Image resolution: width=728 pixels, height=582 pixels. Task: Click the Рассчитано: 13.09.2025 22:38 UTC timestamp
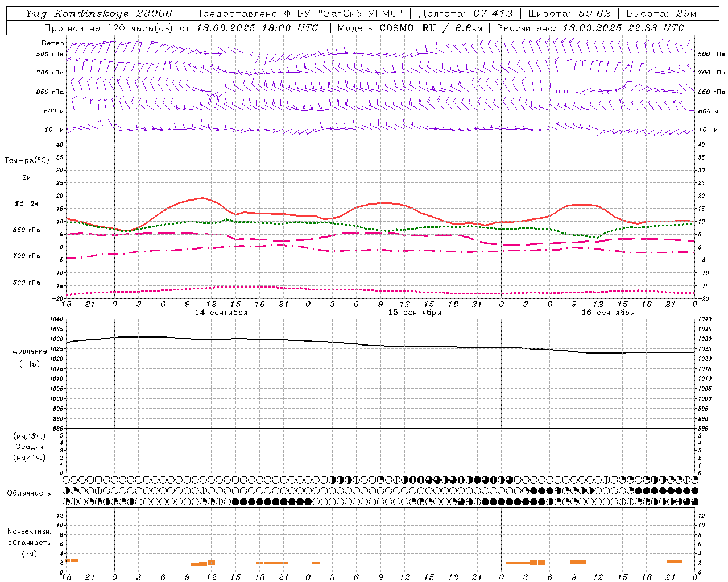click(590, 27)
